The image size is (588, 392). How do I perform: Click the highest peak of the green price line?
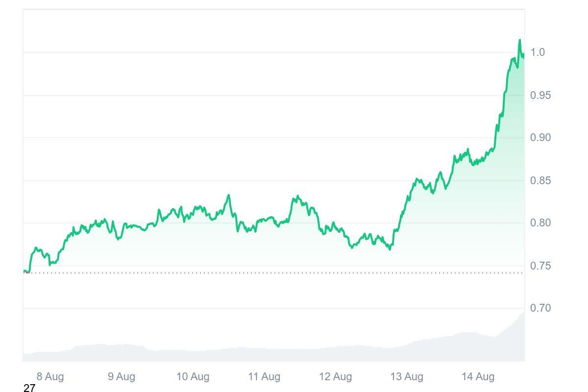pyautogui.click(x=520, y=40)
